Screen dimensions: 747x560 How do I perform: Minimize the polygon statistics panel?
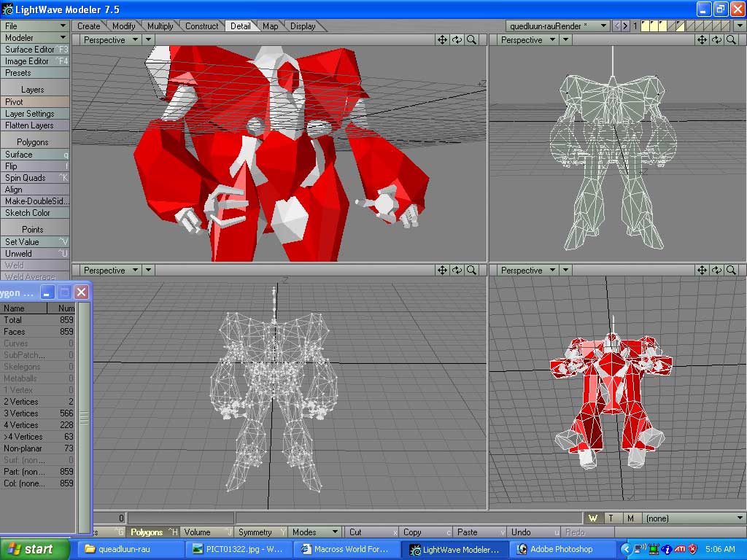47,292
